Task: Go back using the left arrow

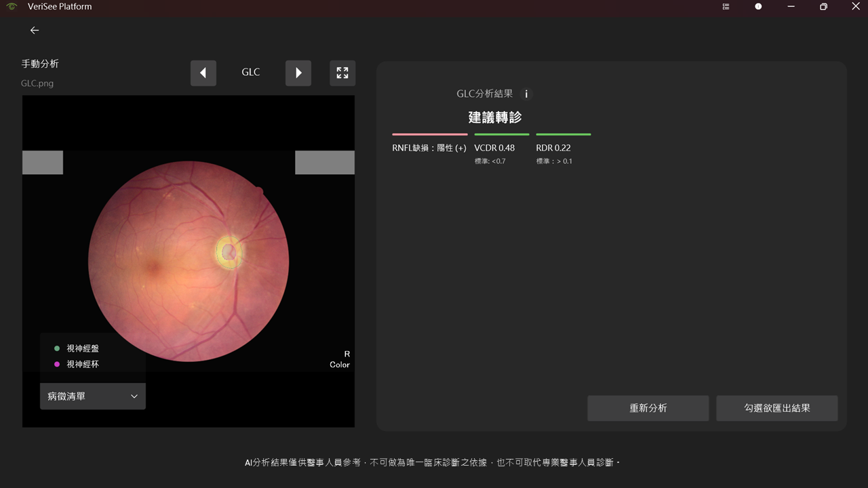Action: (x=35, y=30)
